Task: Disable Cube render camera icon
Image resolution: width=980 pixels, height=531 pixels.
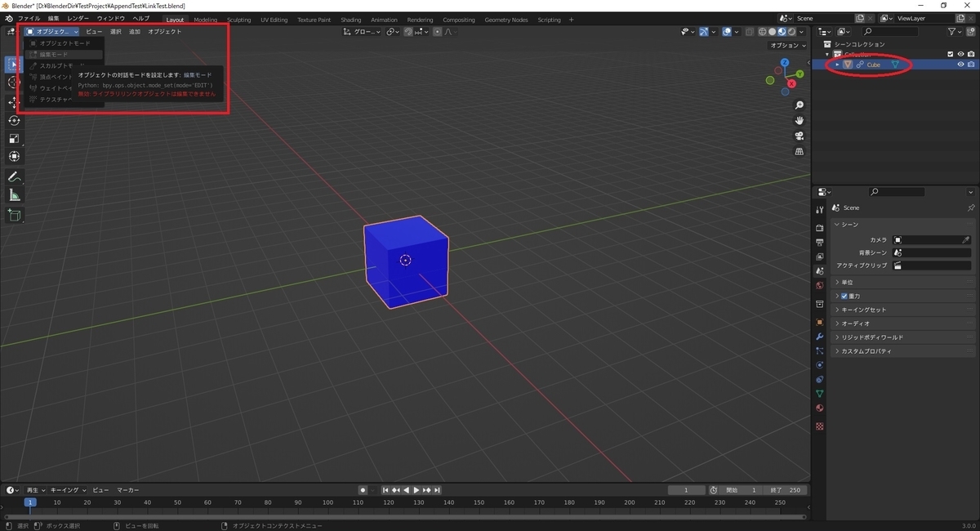Action: coord(971,65)
